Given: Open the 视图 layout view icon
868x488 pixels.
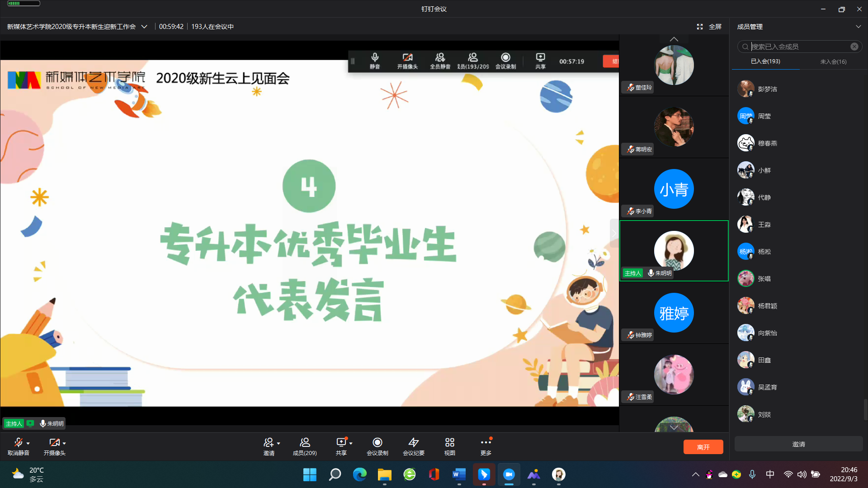Looking at the screenshot, I should coord(449,442).
